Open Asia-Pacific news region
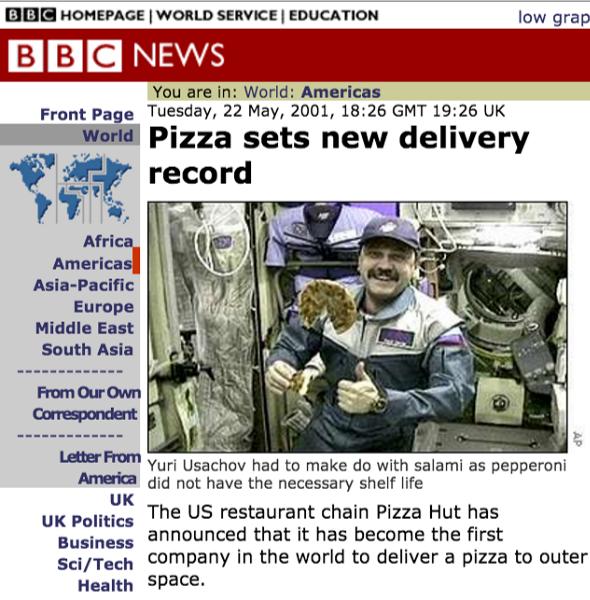The width and height of the screenshot is (590, 600). (84, 285)
